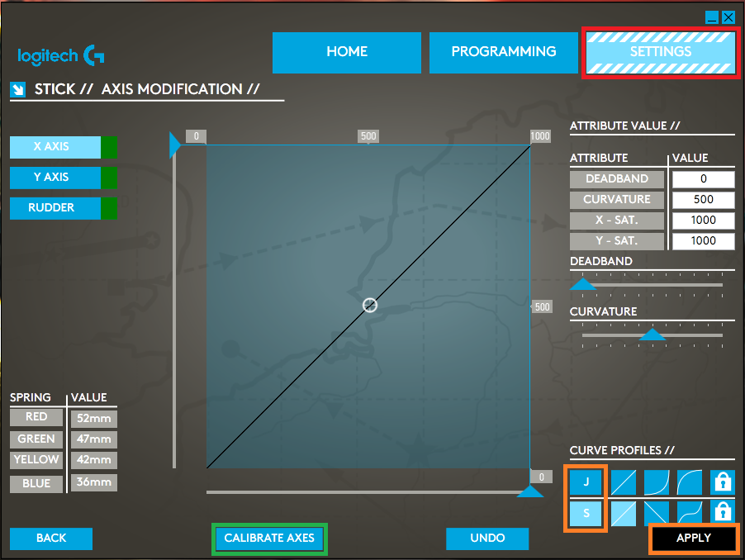The image size is (745, 560).
Task: Click the 42mm spring value
Action: click(x=94, y=460)
